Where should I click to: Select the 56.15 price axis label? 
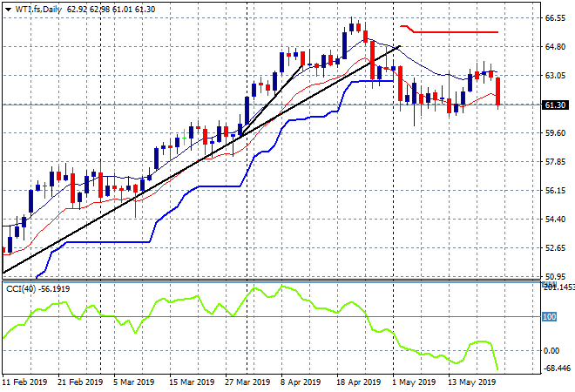tap(555, 190)
